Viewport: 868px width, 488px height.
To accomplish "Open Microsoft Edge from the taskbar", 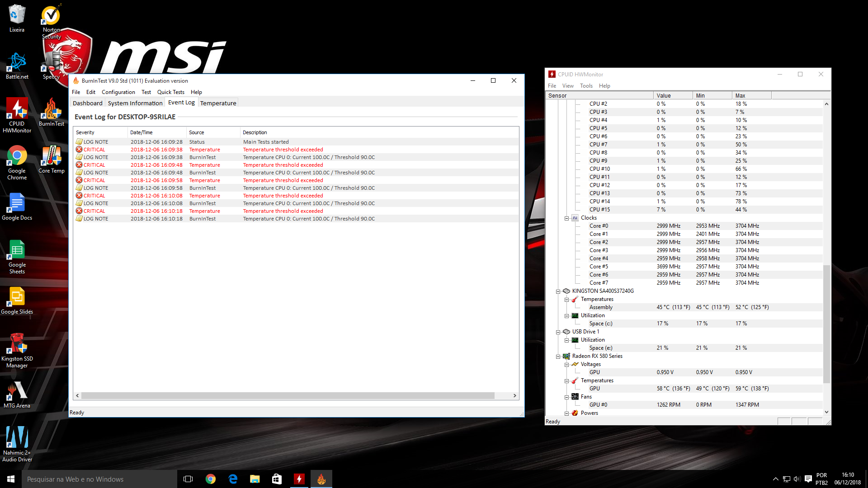I will pyautogui.click(x=233, y=479).
